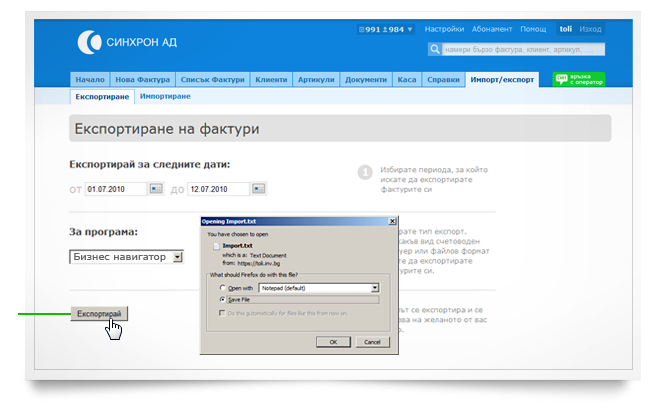Viewport: 658px width, 412px height.
Task: Open calendar picker for the start date
Action: [156, 188]
